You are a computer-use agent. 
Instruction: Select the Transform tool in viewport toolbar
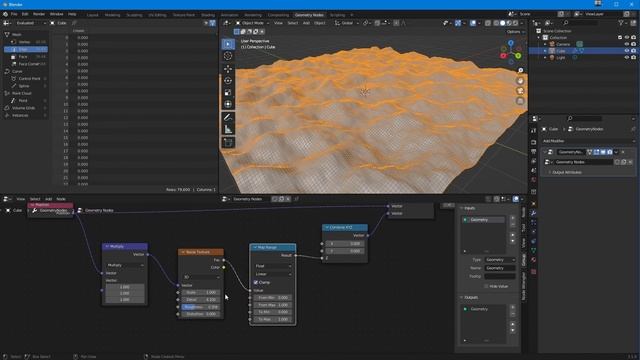tap(228, 104)
